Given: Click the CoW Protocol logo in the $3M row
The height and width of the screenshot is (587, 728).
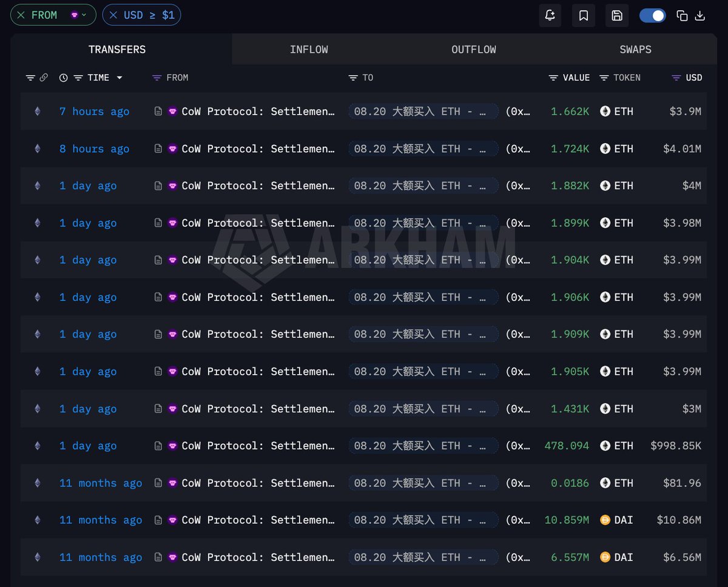Looking at the screenshot, I should pyautogui.click(x=172, y=409).
